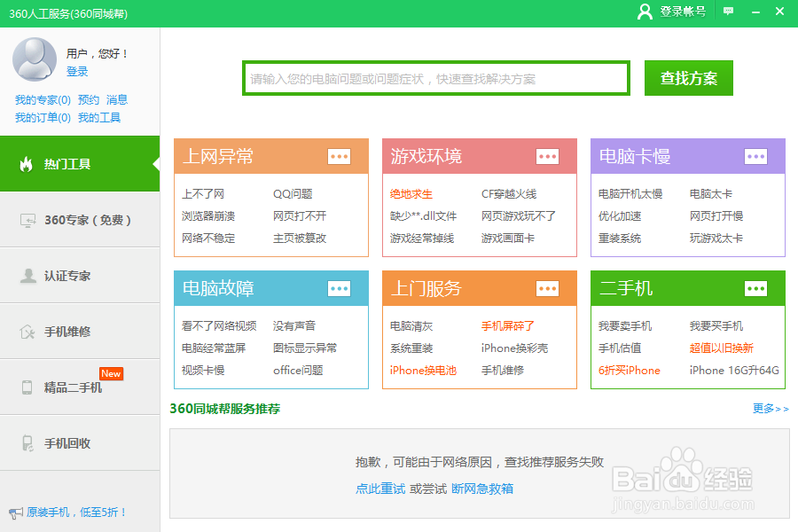Image resolution: width=798 pixels, height=532 pixels.
Task: Expand more options for 上门服务 card
Action: pos(548,289)
